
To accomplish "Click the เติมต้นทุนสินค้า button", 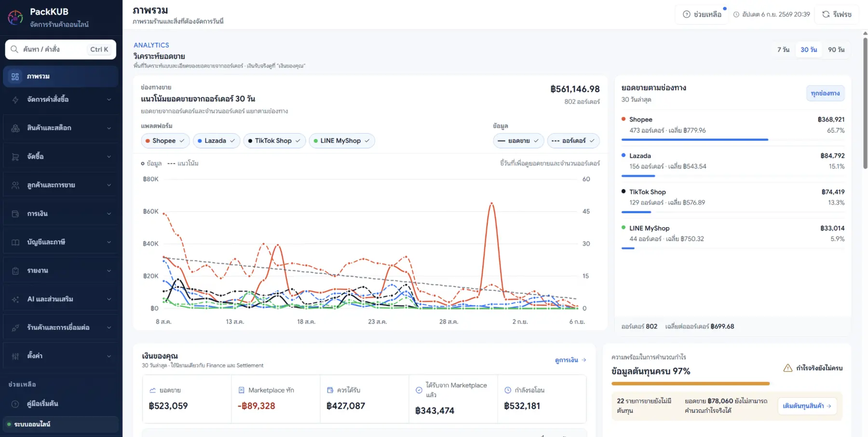I will 807,406.
